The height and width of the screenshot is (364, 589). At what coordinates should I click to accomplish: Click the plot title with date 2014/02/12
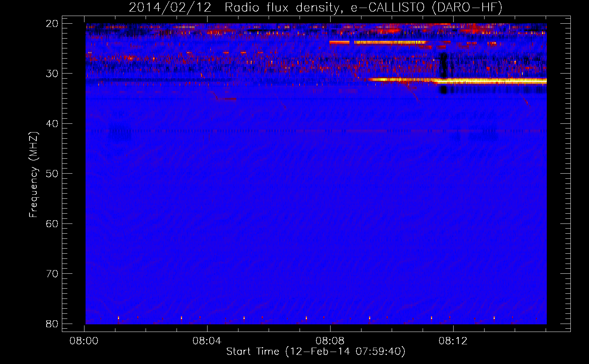(x=316, y=7)
